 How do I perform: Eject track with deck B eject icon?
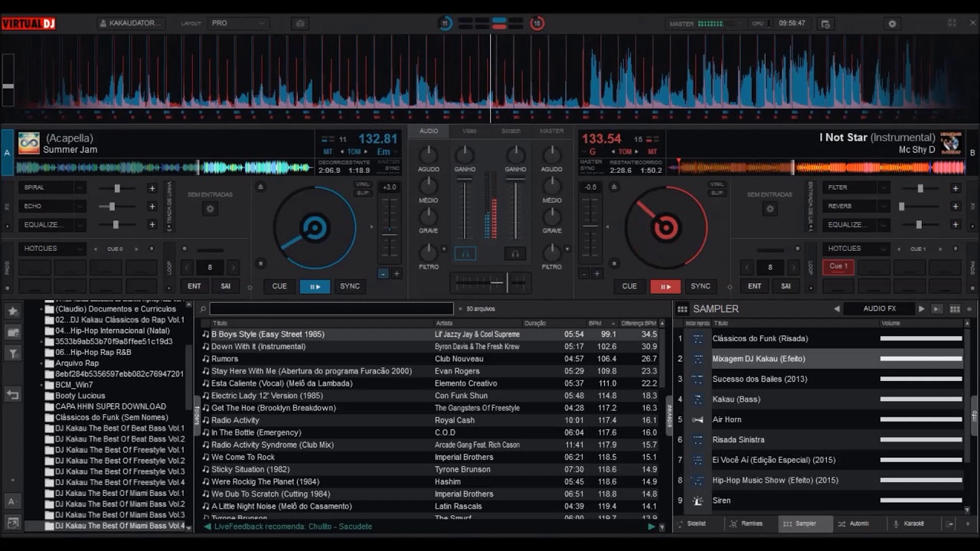[612, 187]
